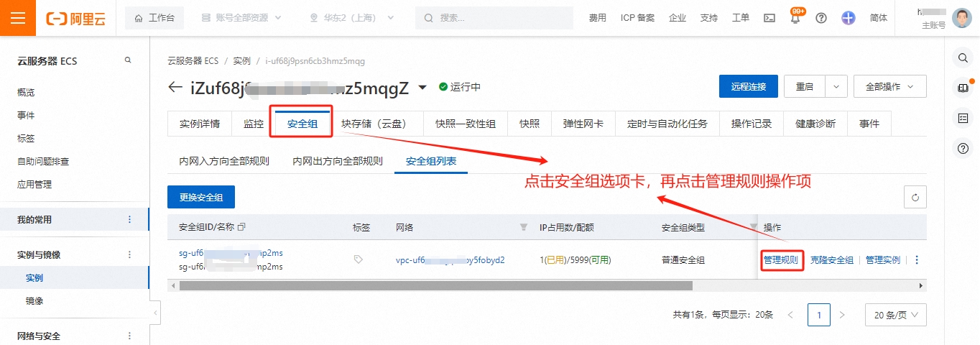The width and height of the screenshot is (980, 345).
Task: Show 内网入方向全部规则 sub-tab
Action: tap(224, 161)
